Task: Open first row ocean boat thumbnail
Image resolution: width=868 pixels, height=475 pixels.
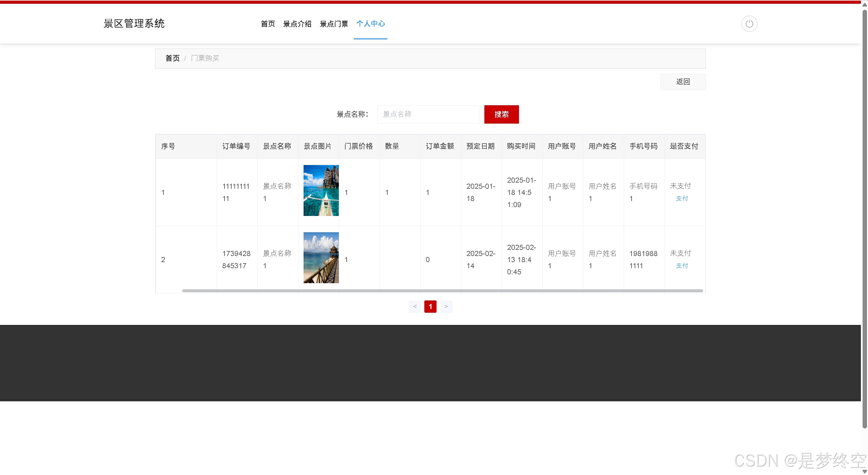Action: pos(321,190)
